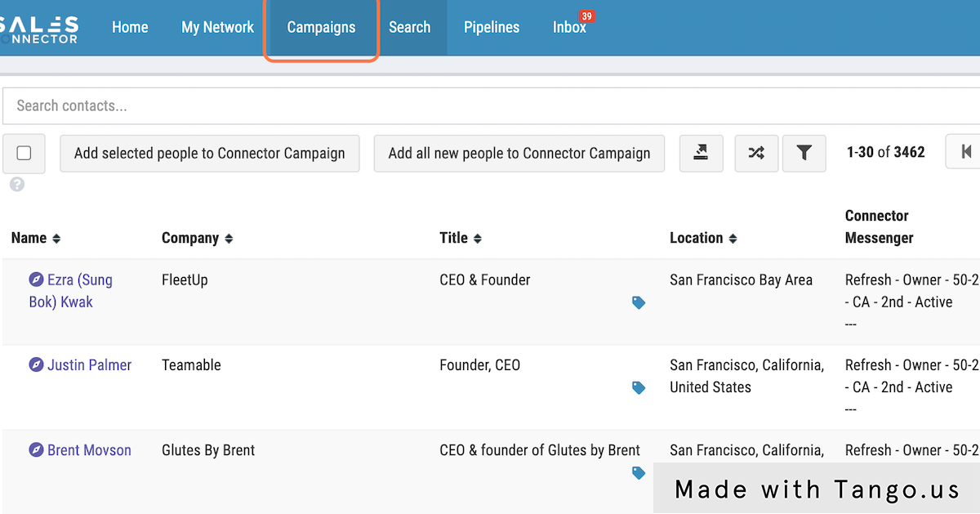Click the shuffle icon button

pyautogui.click(x=756, y=154)
